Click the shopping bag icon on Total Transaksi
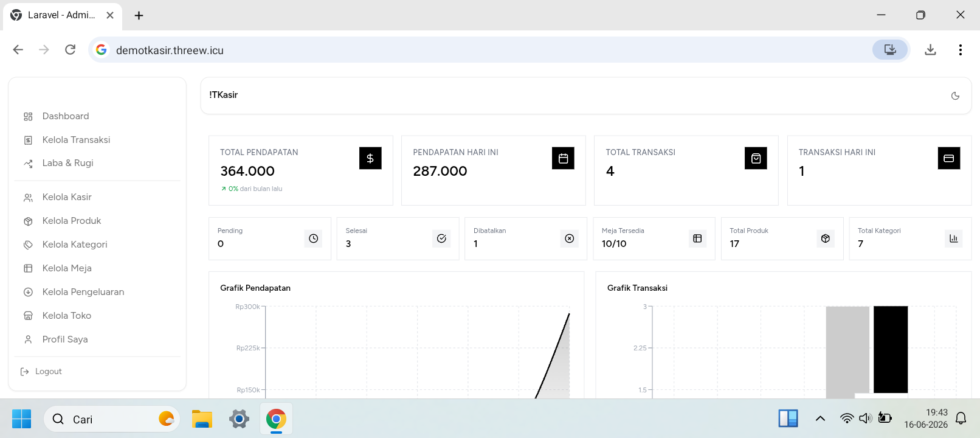980x438 pixels. click(x=756, y=158)
